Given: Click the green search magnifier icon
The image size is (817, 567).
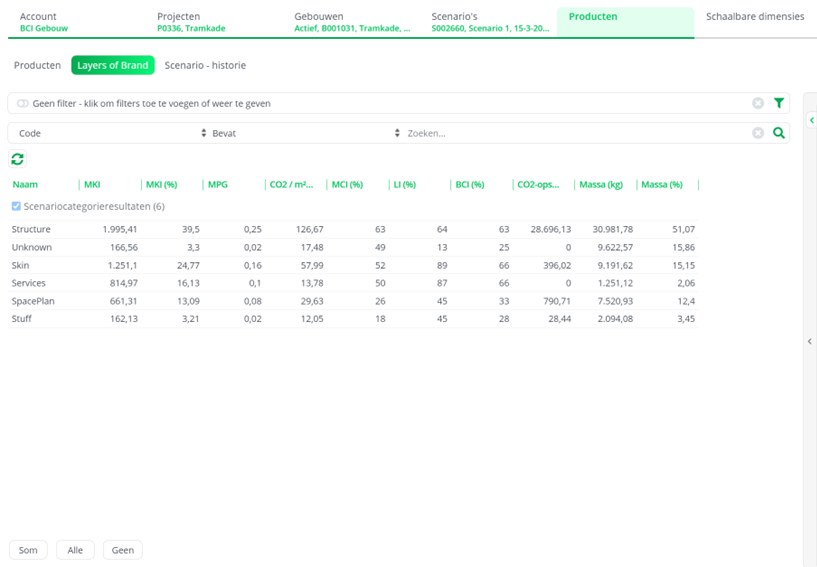Looking at the screenshot, I should pyautogui.click(x=778, y=133).
